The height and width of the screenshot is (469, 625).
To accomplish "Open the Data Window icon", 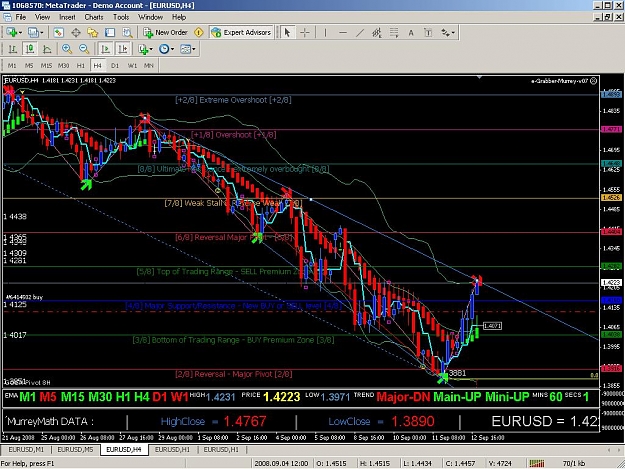I will (76, 33).
